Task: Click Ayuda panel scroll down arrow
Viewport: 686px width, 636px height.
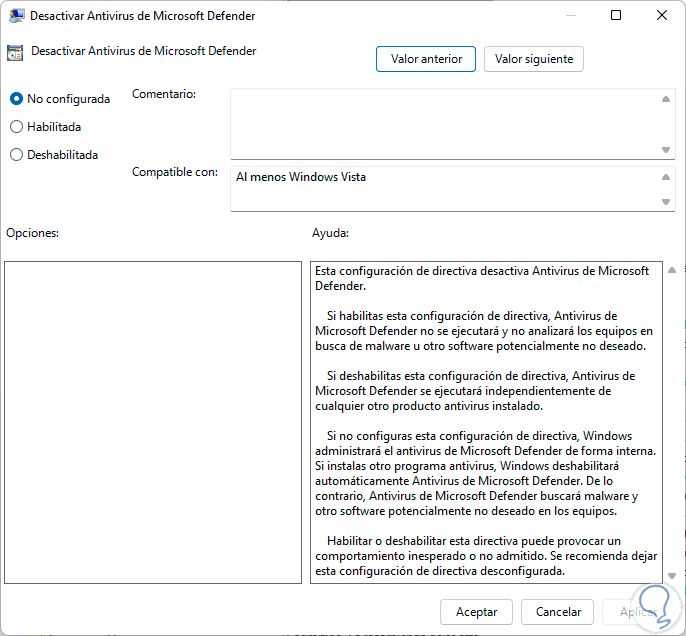Action: pyautogui.click(x=672, y=576)
